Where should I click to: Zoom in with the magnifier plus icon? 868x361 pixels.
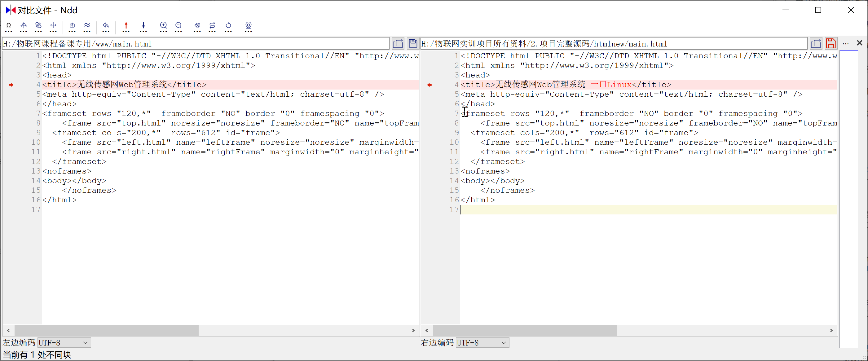click(163, 26)
